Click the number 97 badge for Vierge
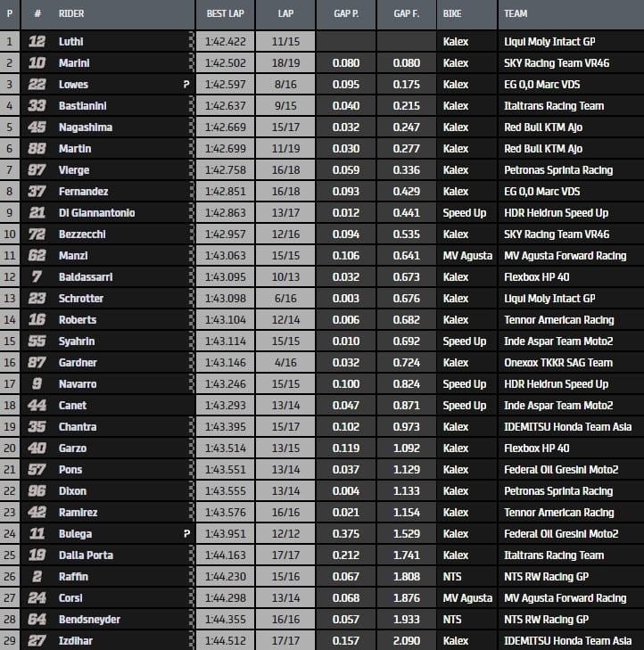This screenshot has width=644, height=650. point(37,170)
